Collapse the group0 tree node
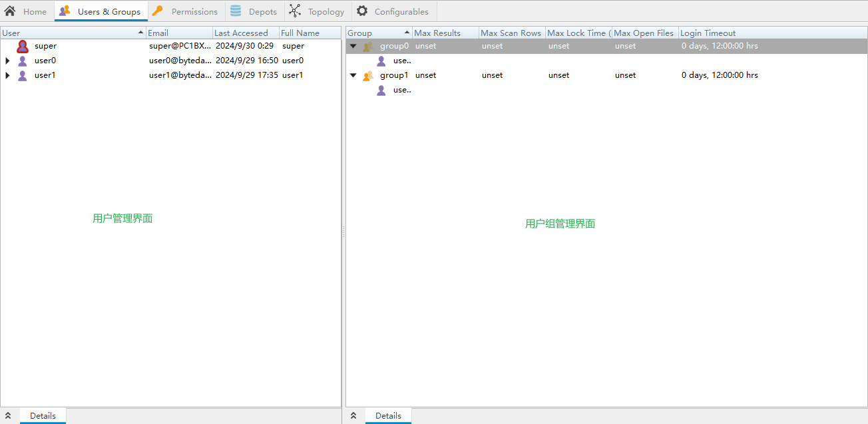The width and height of the screenshot is (868, 424). coord(353,46)
